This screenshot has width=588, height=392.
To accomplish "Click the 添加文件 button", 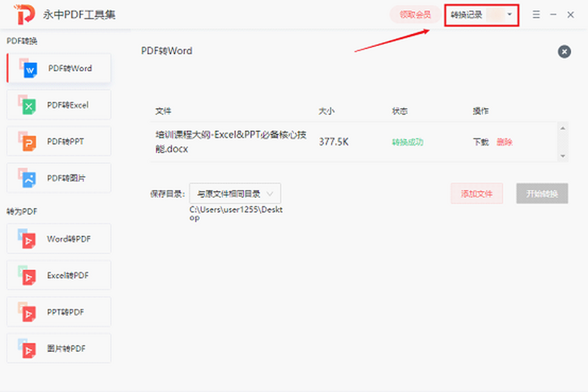I will coord(476,194).
